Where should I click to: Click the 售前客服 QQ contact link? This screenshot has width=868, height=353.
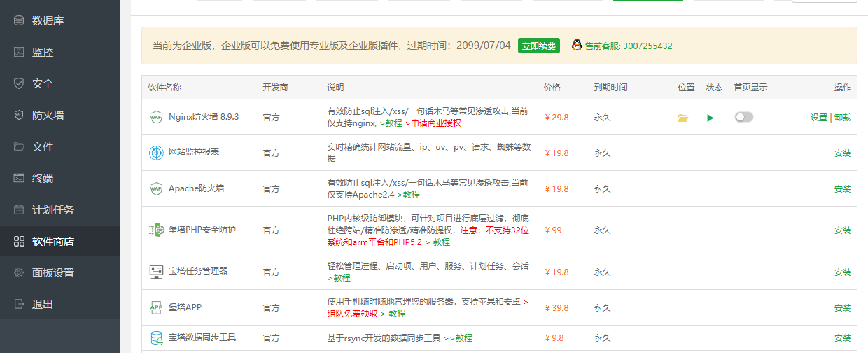628,46
